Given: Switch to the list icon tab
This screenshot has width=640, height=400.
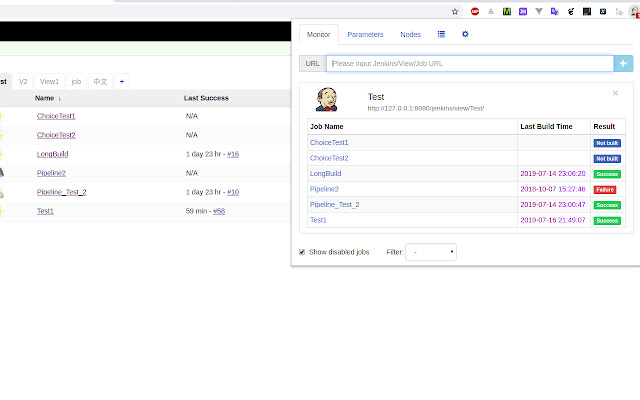Looking at the screenshot, I should coord(441,34).
